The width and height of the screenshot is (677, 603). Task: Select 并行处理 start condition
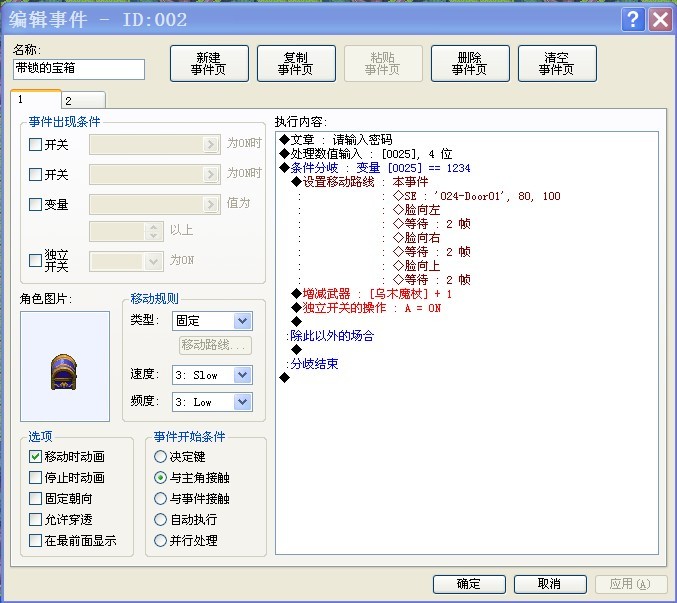pos(160,540)
